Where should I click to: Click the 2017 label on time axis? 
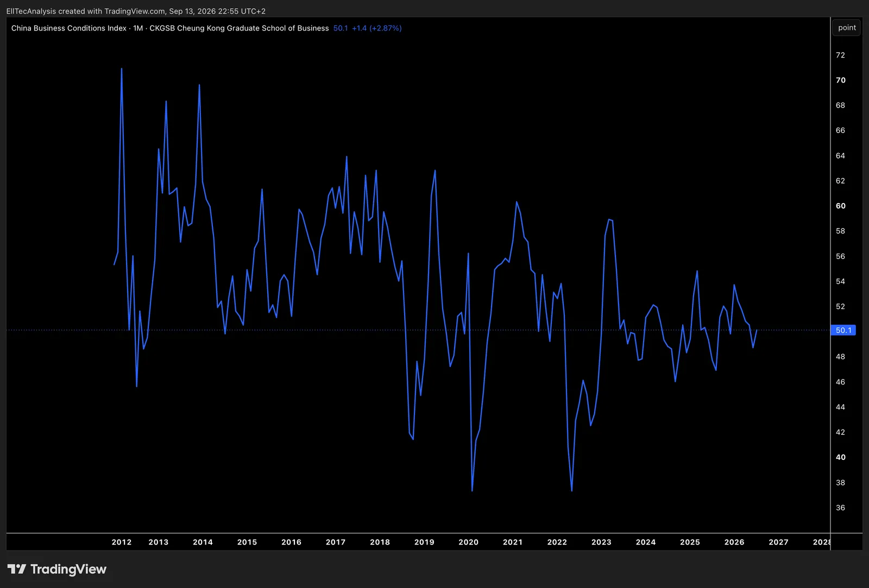point(336,542)
